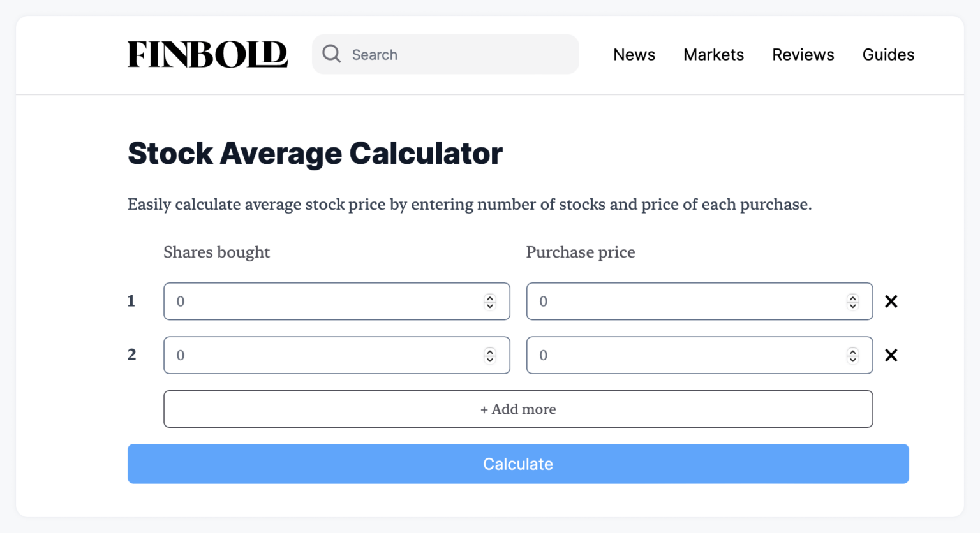This screenshot has width=980, height=533.
Task: Increase row 2 purchase price stepper
Action: pos(853,351)
